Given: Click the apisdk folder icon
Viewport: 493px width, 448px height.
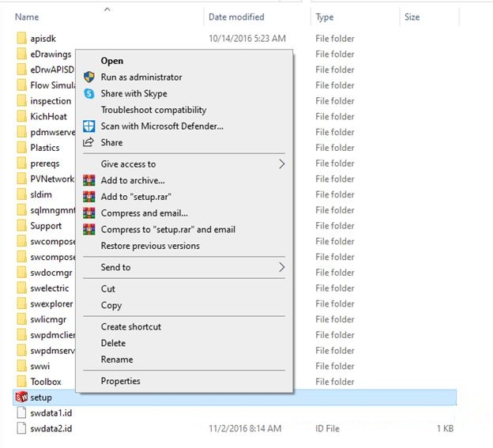Looking at the screenshot, I should tap(21, 38).
